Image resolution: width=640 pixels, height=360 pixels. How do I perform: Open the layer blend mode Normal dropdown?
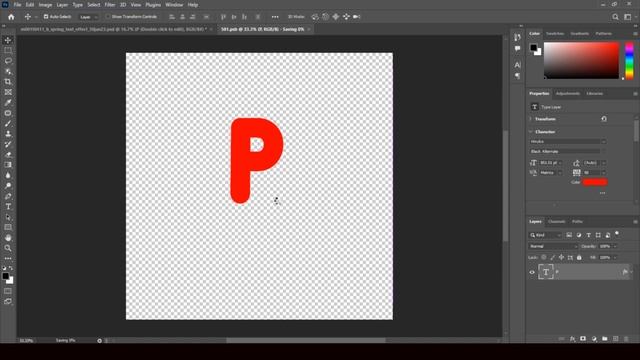point(553,247)
